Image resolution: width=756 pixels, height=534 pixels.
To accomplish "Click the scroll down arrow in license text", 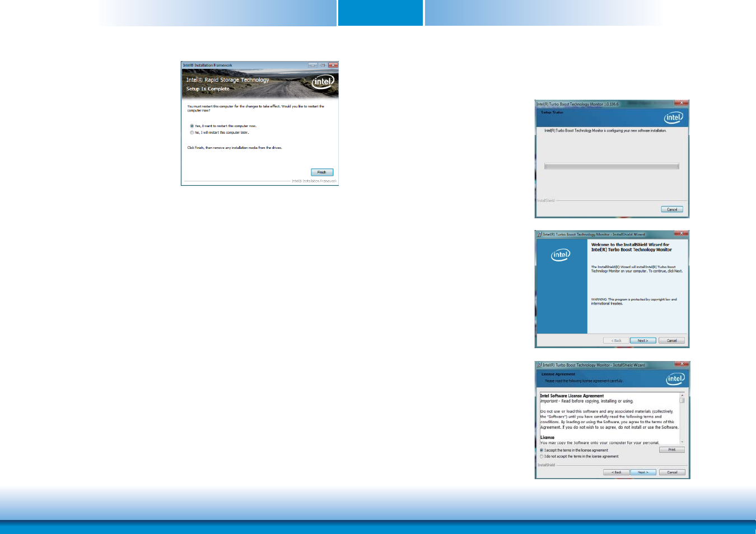I will [682, 442].
